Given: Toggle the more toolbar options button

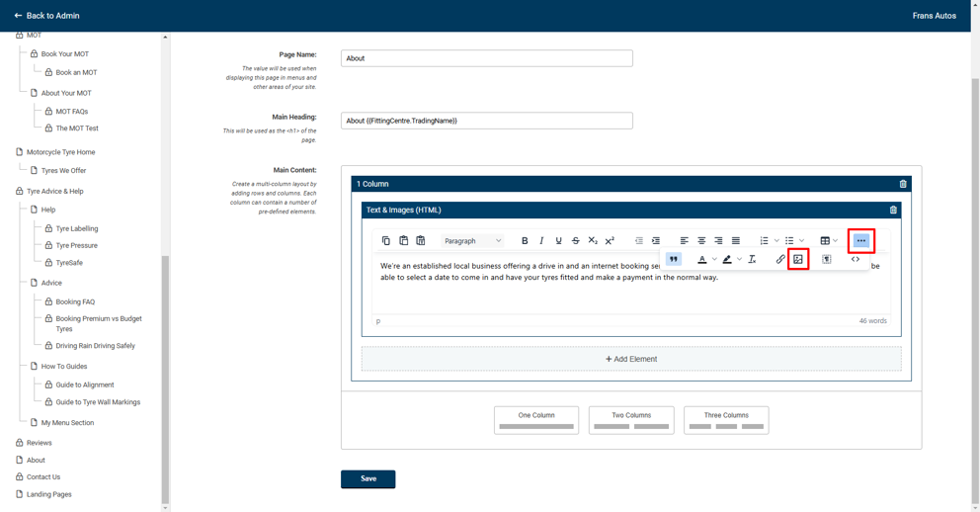Looking at the screenshot, I should coord(861,241).
